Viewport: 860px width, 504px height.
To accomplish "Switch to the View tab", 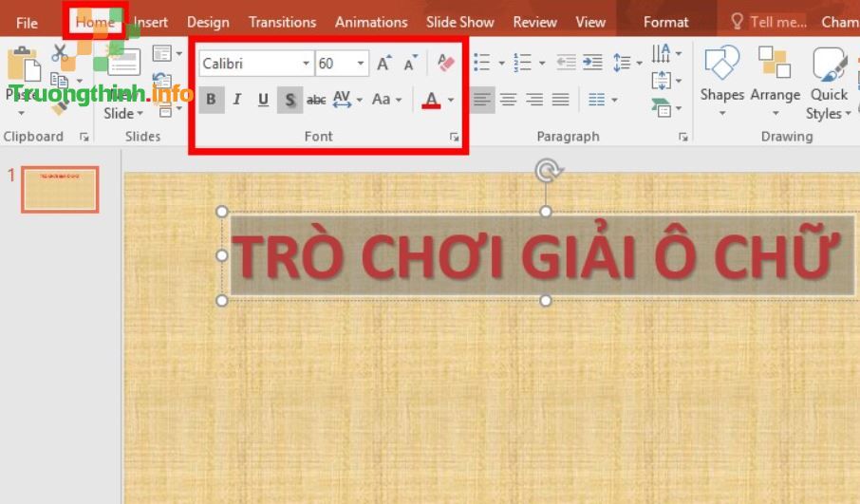I will point(590,23).
